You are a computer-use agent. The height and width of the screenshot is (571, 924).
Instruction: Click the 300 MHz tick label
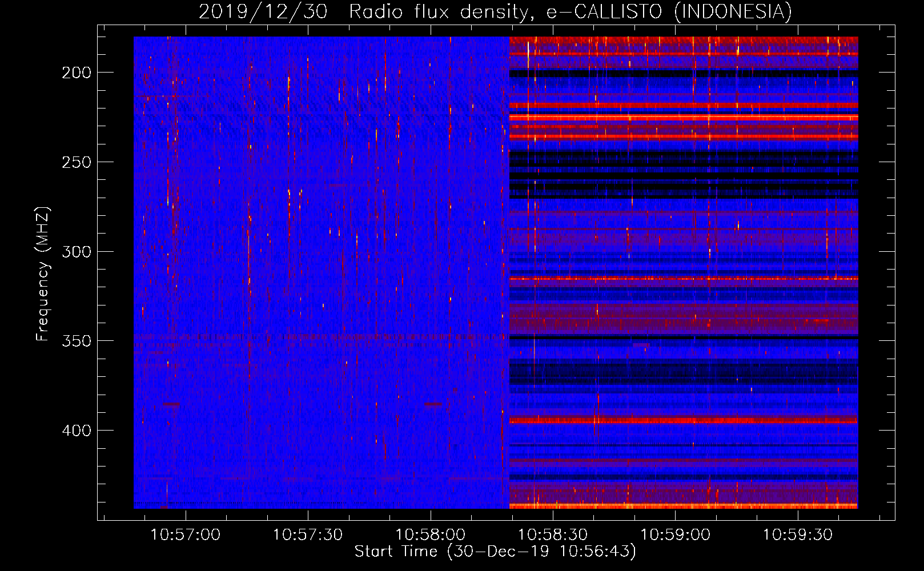point(76,252)
